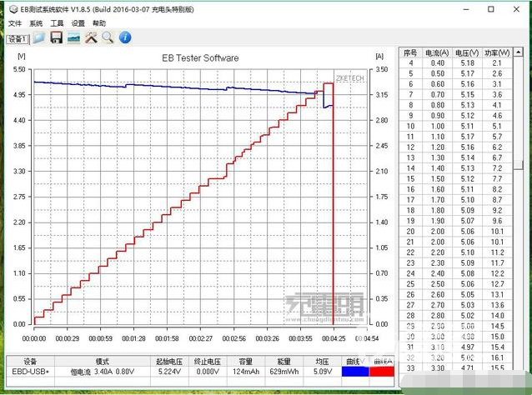Image resolution: width=532 pixels, height=395 pixels.
Task: Select table row with serial number 20
Action: tap(455, 231)
